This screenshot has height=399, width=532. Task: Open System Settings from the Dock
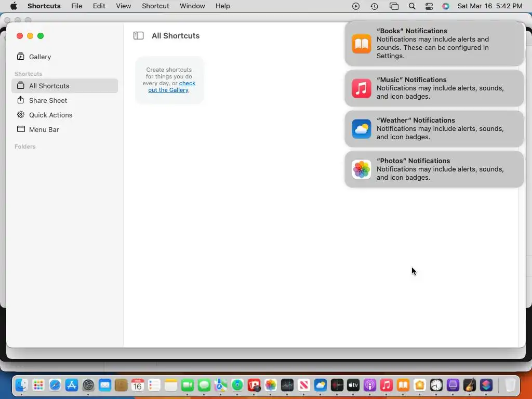point(88,385)
